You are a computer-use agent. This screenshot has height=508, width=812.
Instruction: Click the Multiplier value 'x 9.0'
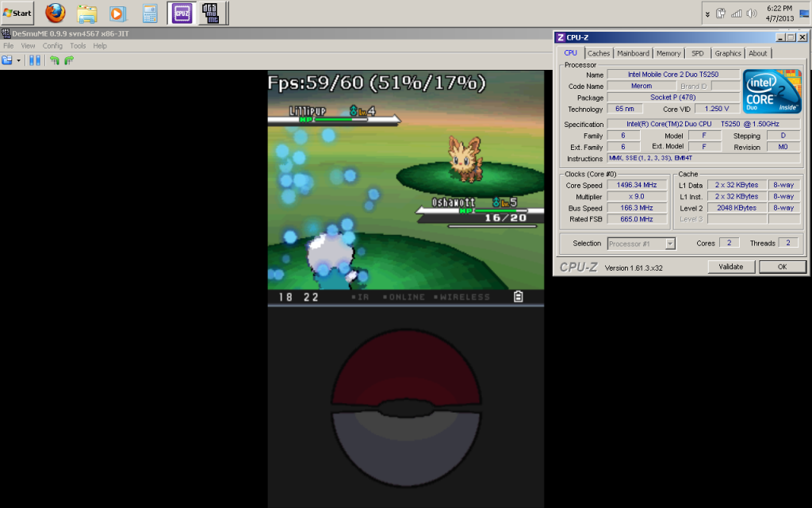(637, 197)
